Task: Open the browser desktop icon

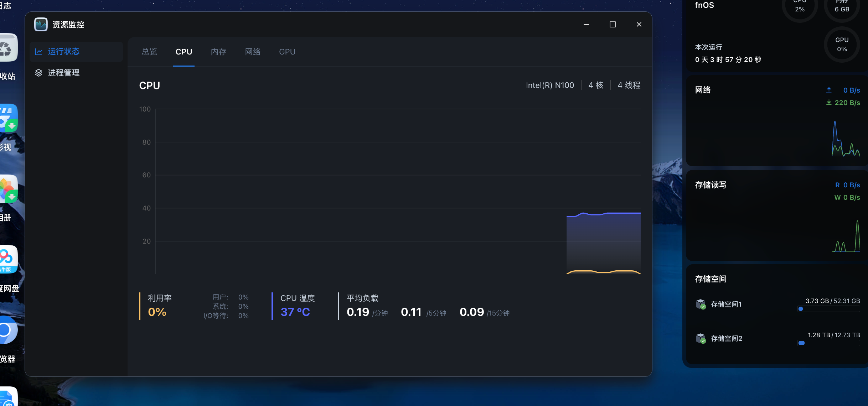Action: 7,330
